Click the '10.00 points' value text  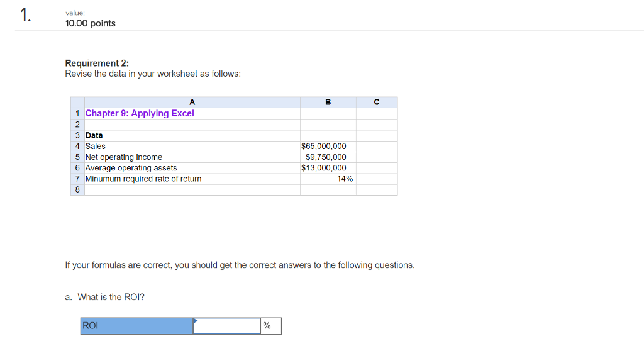[91, 23]
